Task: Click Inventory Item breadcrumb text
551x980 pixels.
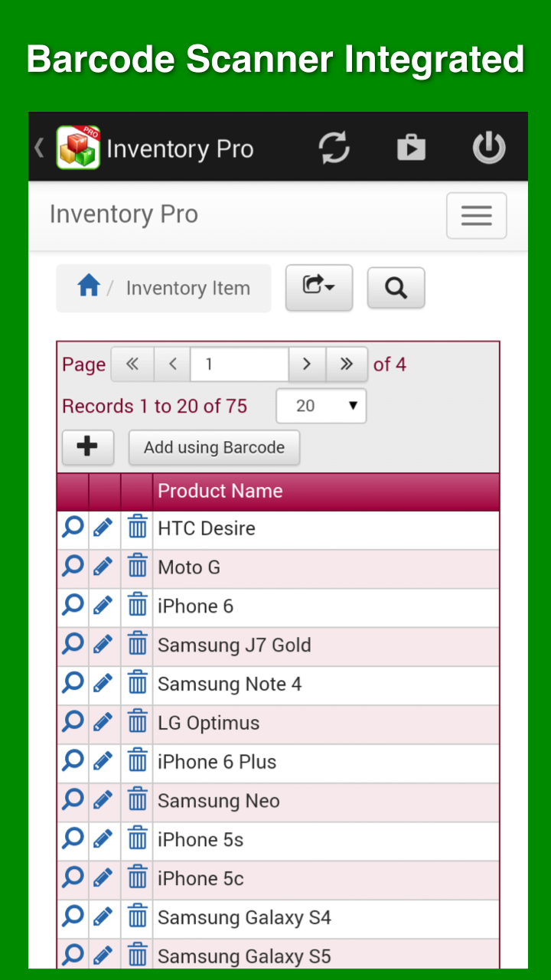Action: (x=188, y=289)
